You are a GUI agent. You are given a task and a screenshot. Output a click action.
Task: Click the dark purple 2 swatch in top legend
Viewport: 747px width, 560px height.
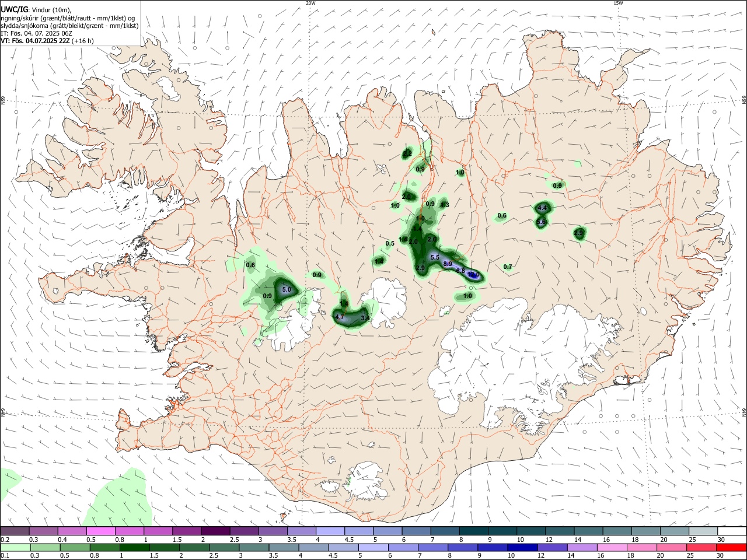215,531
